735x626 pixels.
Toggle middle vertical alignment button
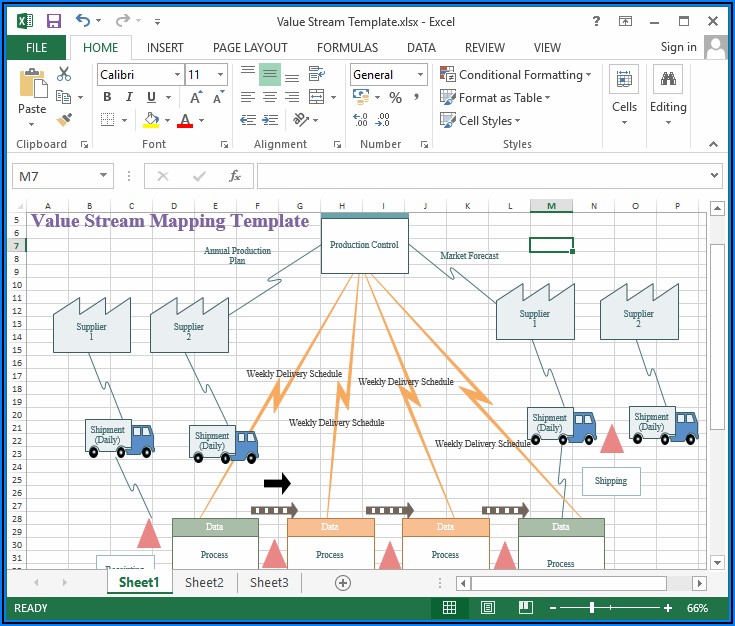269,74
